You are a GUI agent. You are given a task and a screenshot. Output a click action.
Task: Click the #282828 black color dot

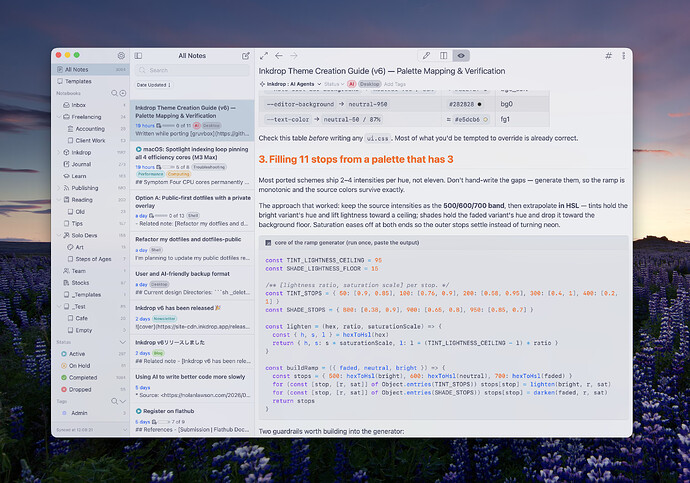tap(480, 104)
